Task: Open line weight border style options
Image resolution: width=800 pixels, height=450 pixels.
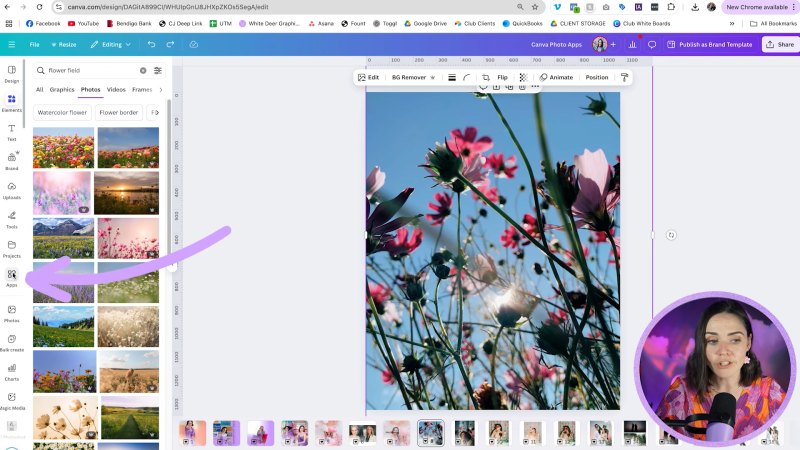Action: pos(452,78)
